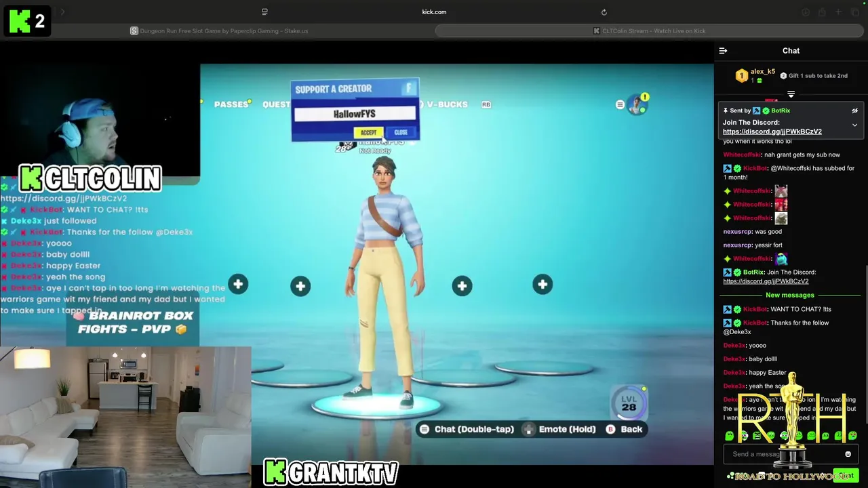Open BotRix profile from the pinned message
868x488 pixels.
click(x=780, y=110)
